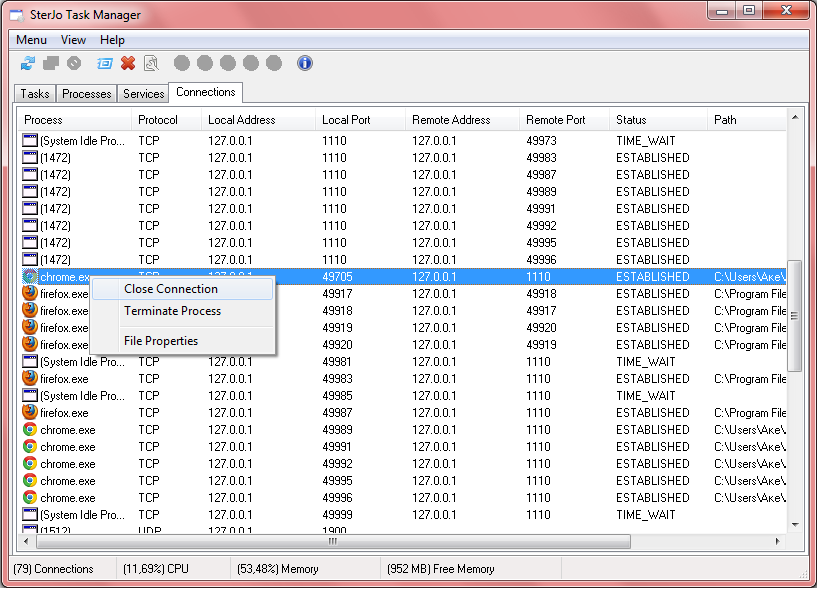Click the vertical scrollbar down arrow
This screenshot has height=589, width=817.
(796, 524)
